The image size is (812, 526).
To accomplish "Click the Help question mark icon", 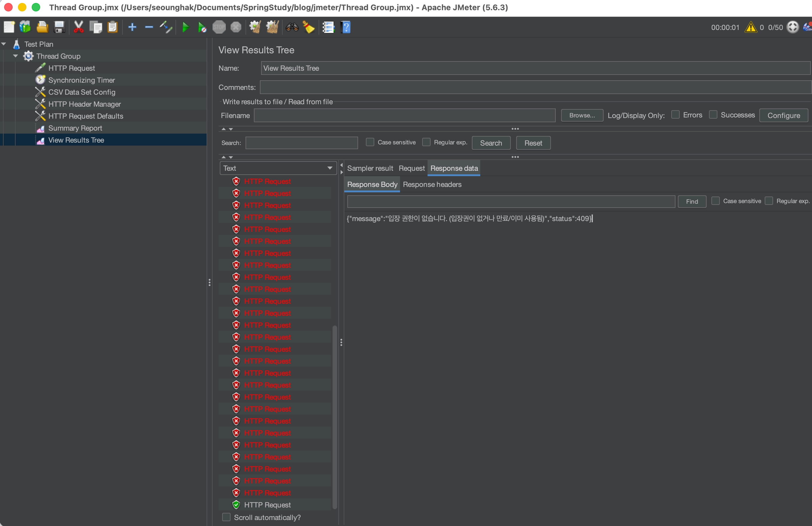I will pos(346,27).
